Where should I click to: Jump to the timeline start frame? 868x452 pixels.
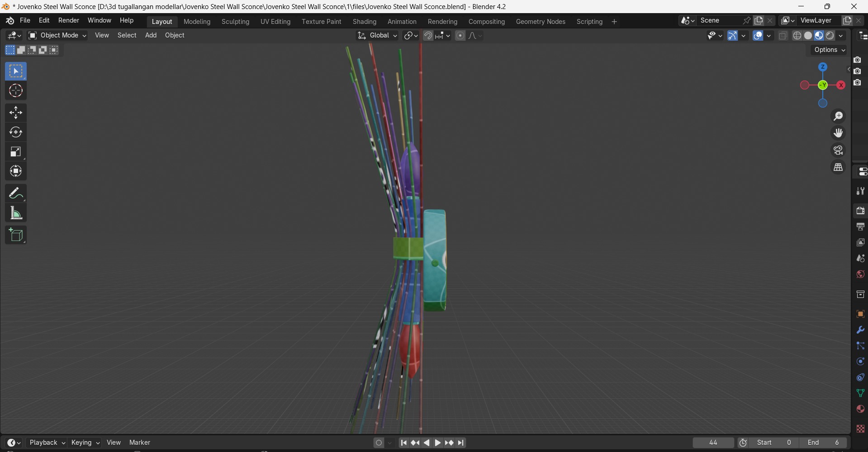(404, 443)
